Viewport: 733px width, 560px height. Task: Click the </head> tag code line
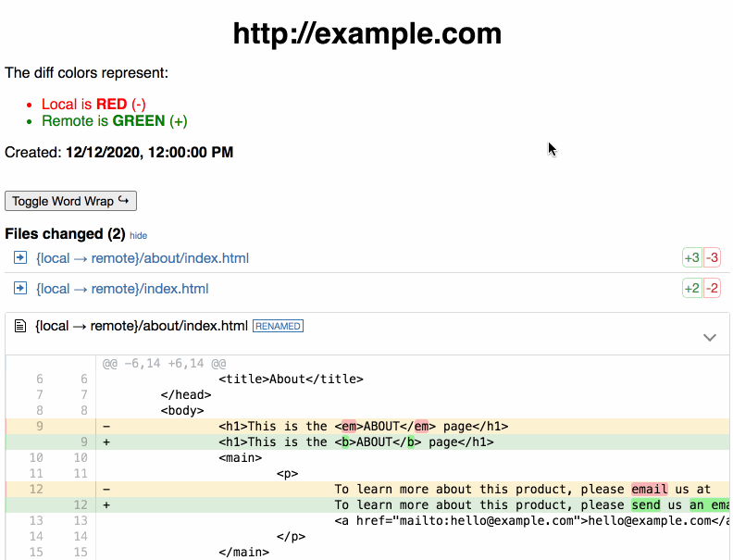[186, 395]
